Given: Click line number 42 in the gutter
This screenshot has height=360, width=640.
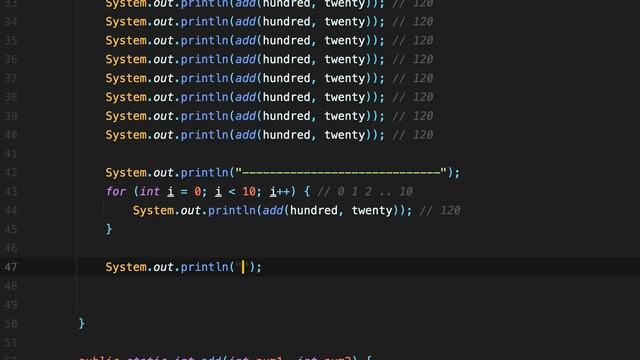Looking at the screenshot, I should (x=11, y=173).
